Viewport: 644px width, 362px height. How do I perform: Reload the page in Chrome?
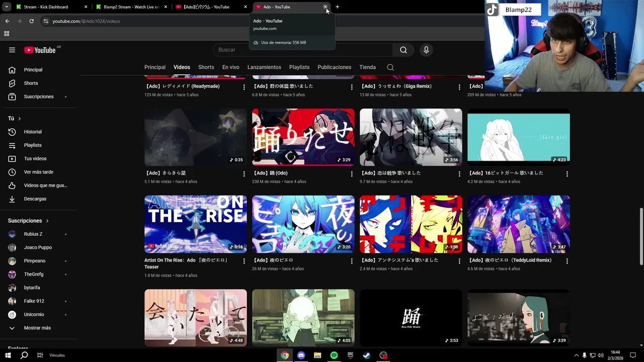pyautogui.click(x=31, y=21)
